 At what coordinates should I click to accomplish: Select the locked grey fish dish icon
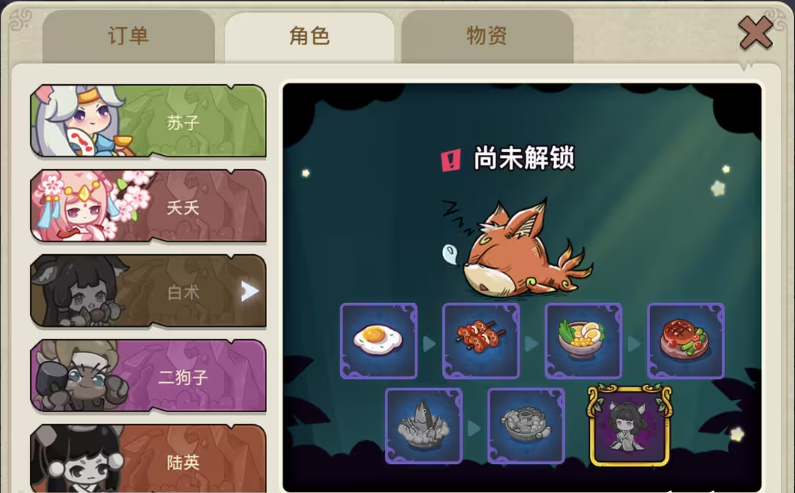(424, 426)
